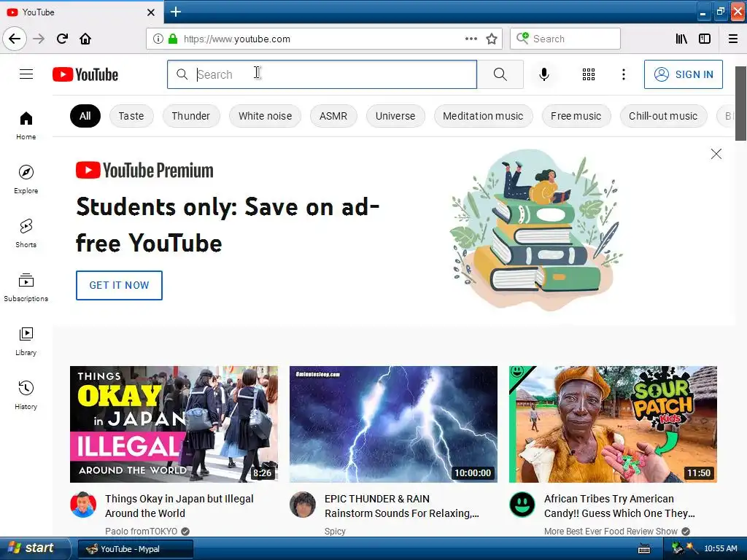Start voice search with microphone icon

click(544, 74)
